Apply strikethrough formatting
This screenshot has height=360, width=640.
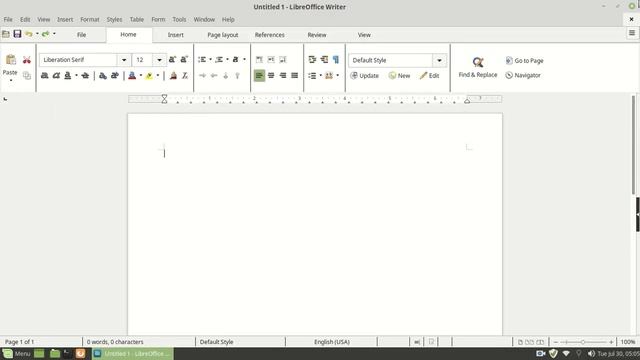click(85, 76)
